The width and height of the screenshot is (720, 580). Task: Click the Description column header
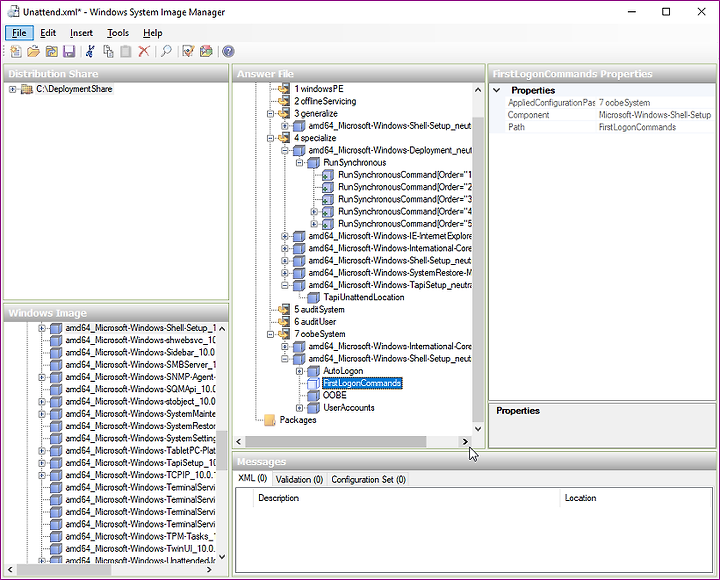click(x=406, y=498)
